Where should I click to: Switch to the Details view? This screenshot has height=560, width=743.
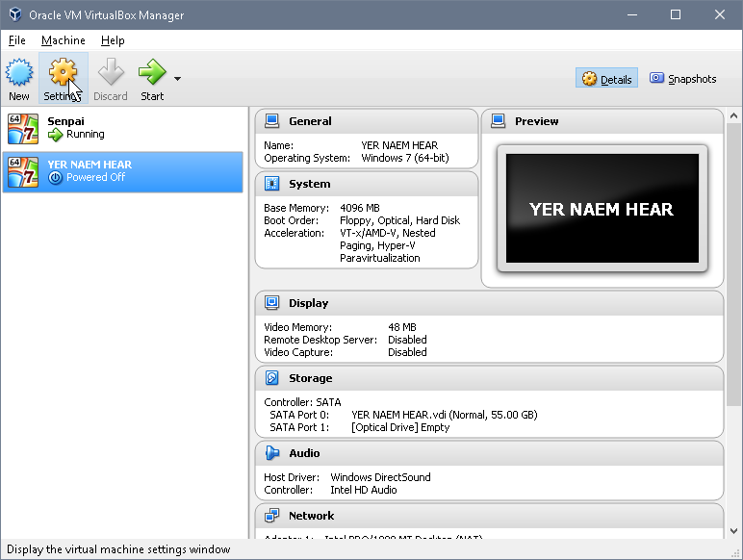point(607,79)
